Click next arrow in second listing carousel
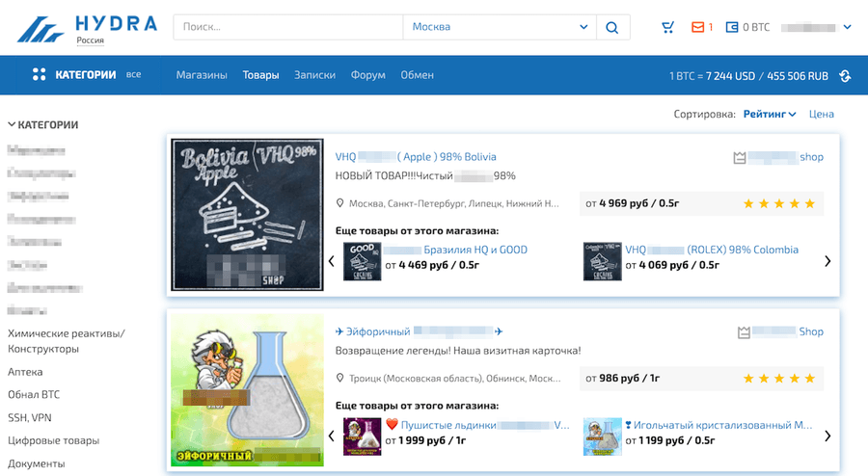 coord(827,436)
